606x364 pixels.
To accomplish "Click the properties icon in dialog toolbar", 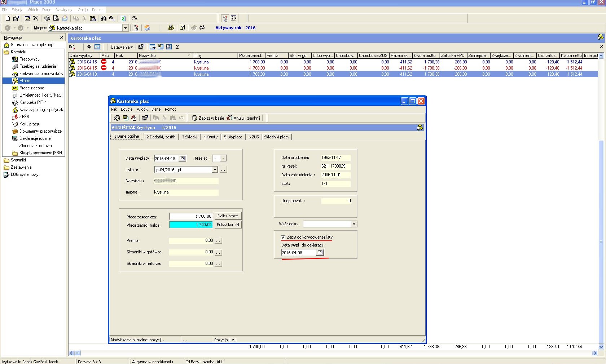I will tap(145, 118).
